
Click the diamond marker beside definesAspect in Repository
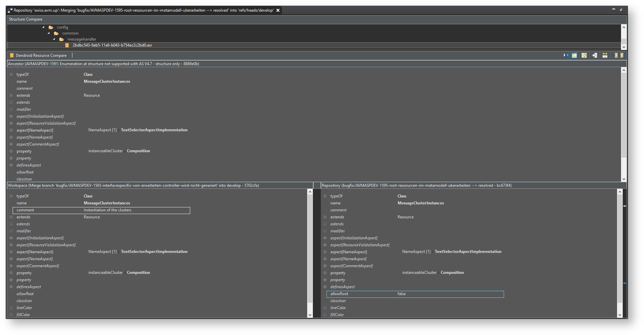[325, 287]
